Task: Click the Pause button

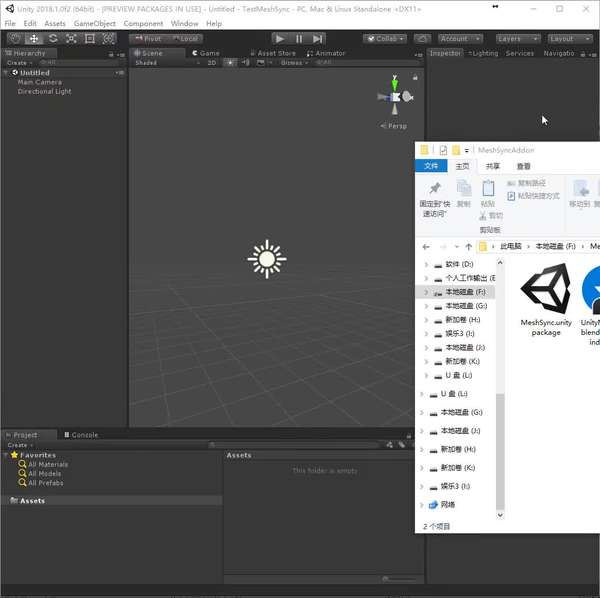Action: (x=299, y=39)
